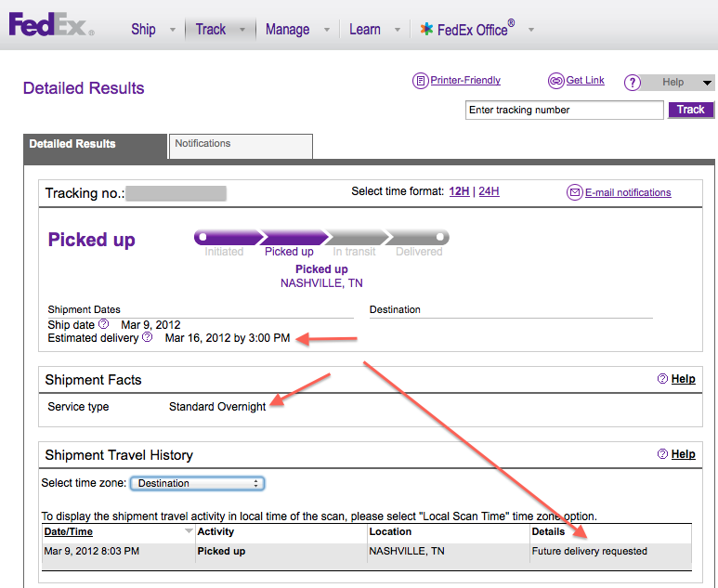The image size is (718, 588).
Task: Click the Printer-Friendly page icon
Action: click(420, 81)
